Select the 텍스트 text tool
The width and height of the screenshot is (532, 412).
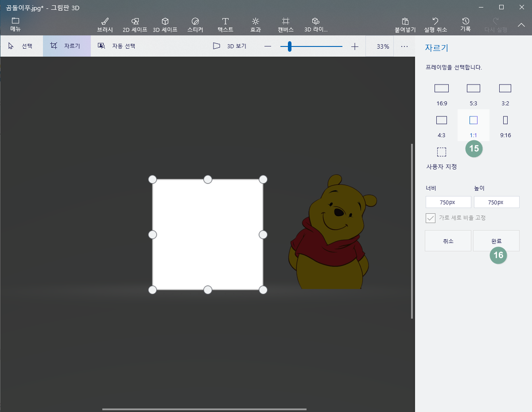(225, 25)
